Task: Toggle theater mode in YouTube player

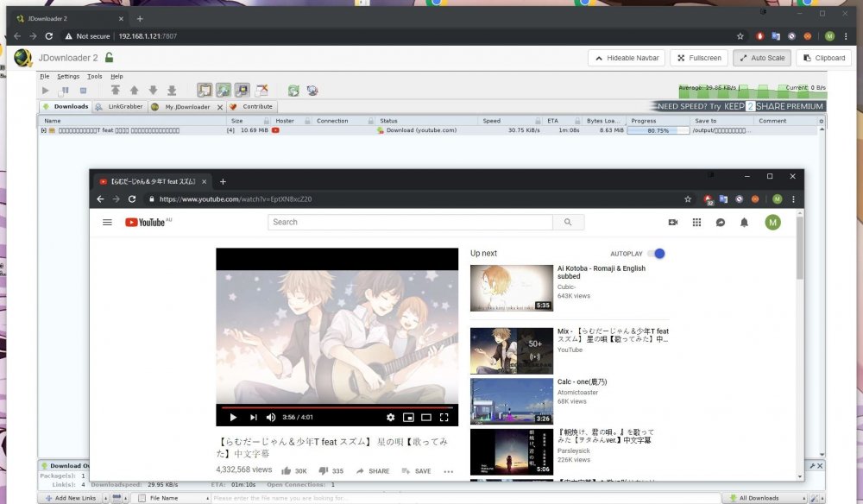Action: pyautogui.click(x=426, y=418)
